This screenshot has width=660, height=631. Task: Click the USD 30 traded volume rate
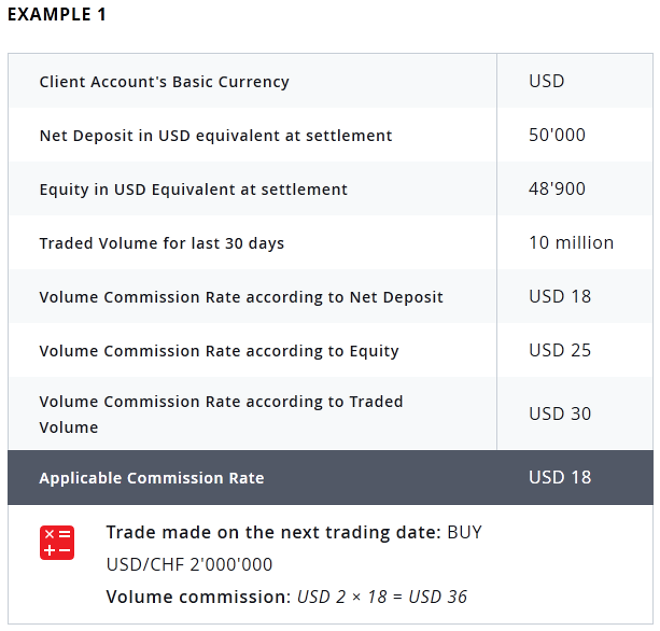coord(560,414)
